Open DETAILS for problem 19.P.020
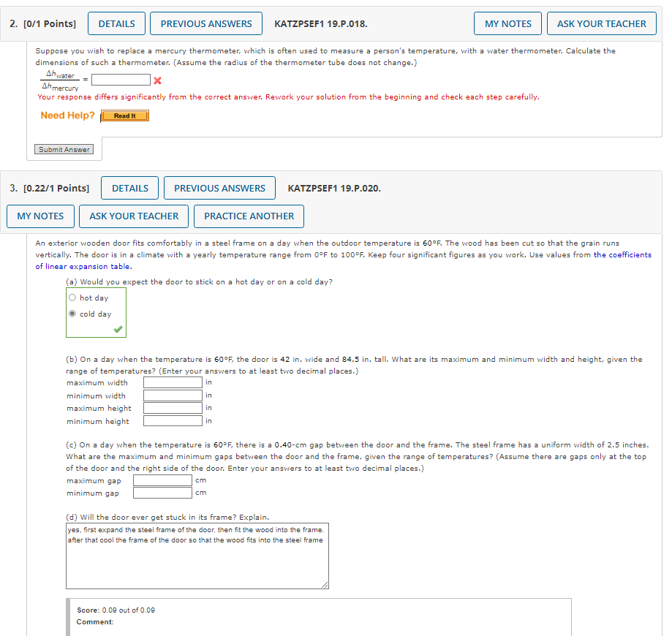Viewport: 672px width, 636px height. pos(129,187)
